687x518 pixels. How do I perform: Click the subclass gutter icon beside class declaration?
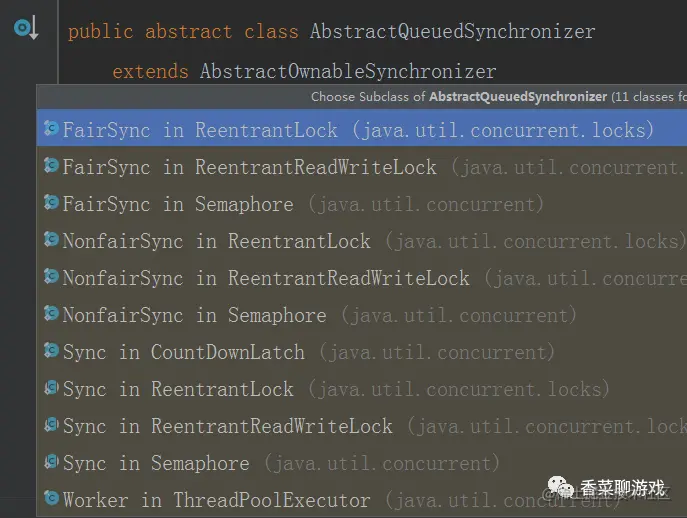point(26,28)
